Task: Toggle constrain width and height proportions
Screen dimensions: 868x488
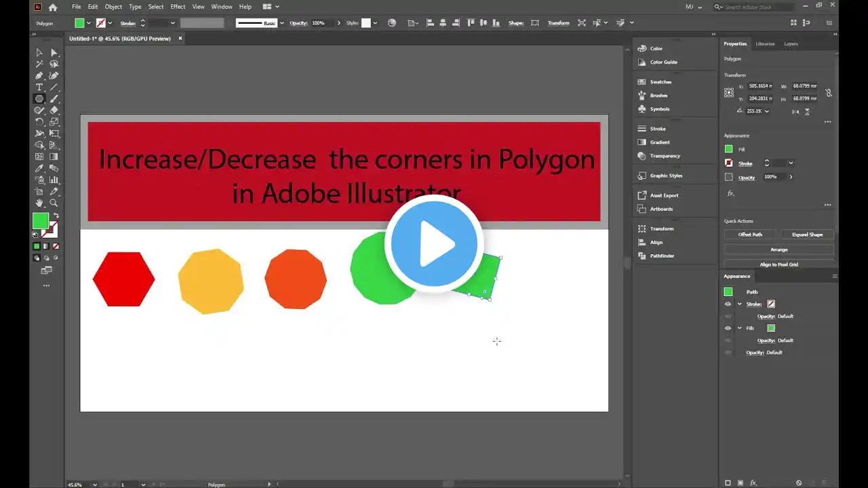Action: [829, 92]
